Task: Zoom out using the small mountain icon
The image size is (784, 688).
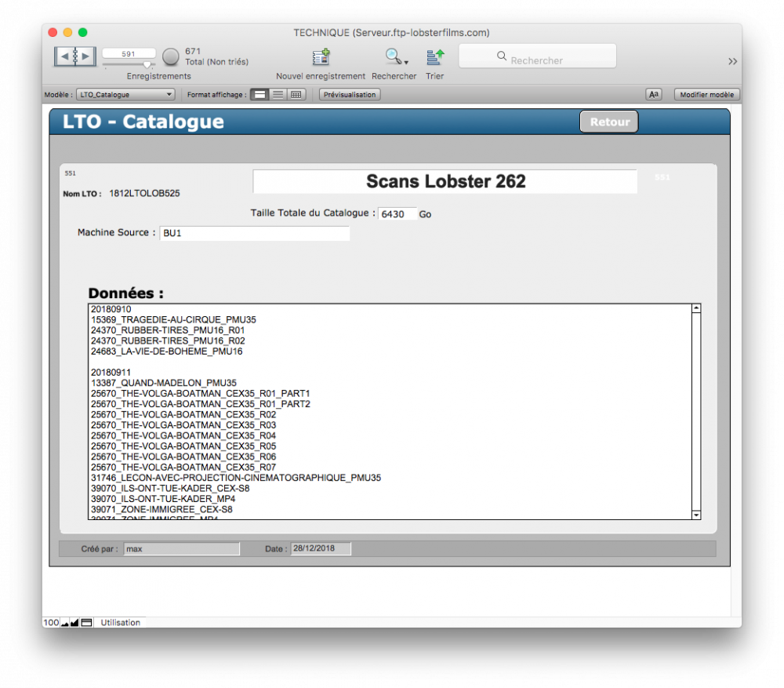Action: [x=65, y=623]
